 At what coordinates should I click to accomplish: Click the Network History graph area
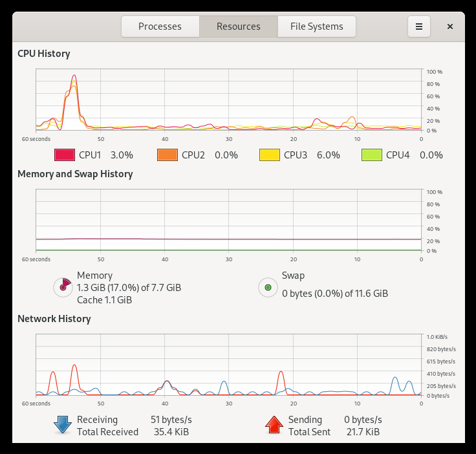pos(228,365)
